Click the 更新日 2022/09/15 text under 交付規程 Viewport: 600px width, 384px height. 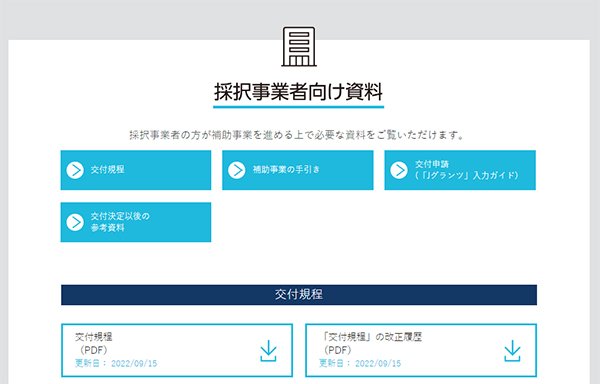click(116, 363)
